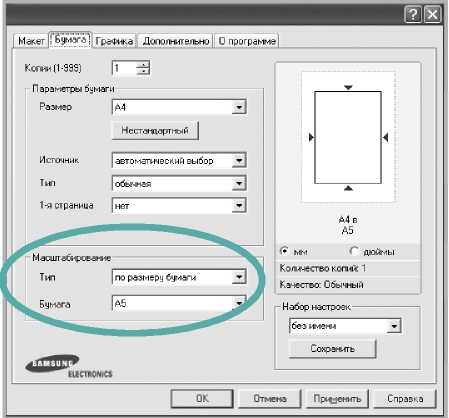Close the dialog with the X button
449x418 pixels.
[433, 15]
